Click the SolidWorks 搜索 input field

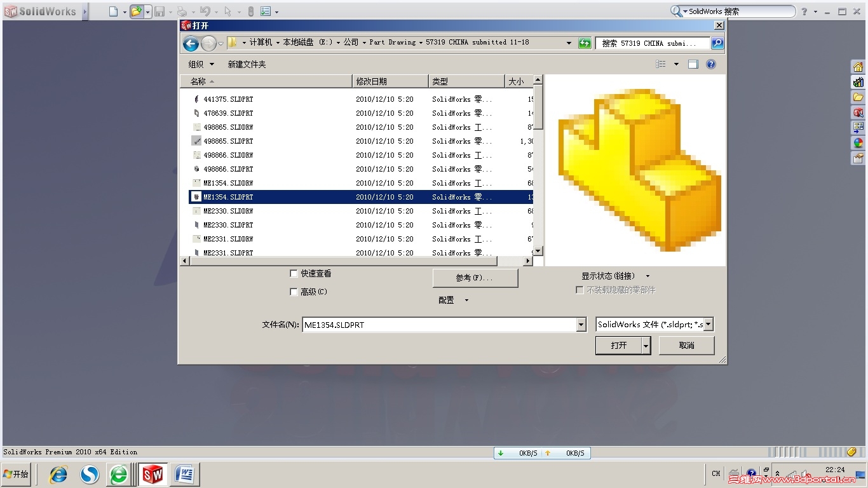[x=740, y=11]
